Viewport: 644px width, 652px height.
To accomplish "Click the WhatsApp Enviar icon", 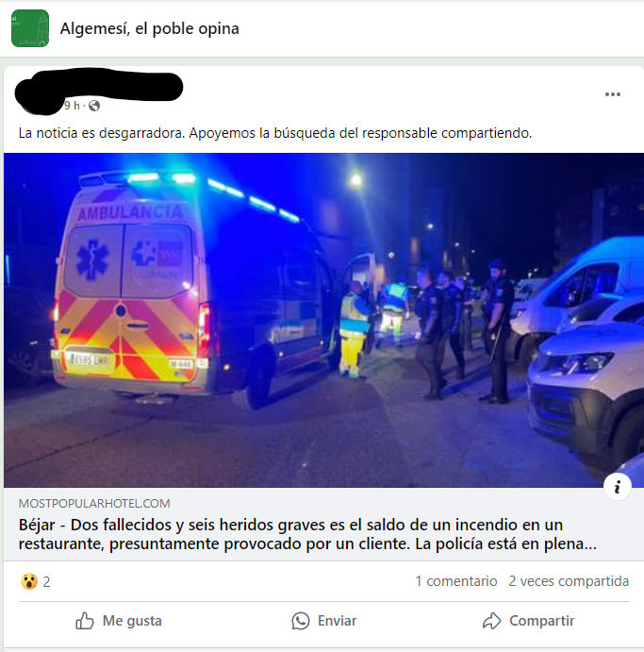I will coord(301,621).
